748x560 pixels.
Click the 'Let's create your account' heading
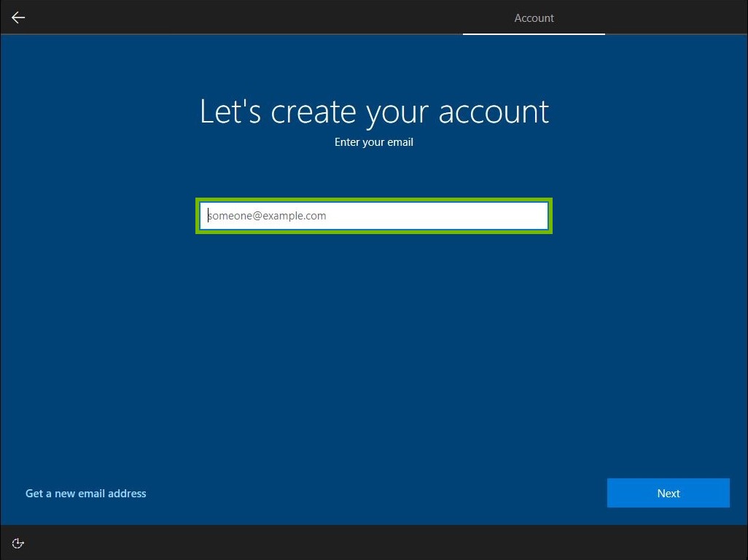click(374, 112)
